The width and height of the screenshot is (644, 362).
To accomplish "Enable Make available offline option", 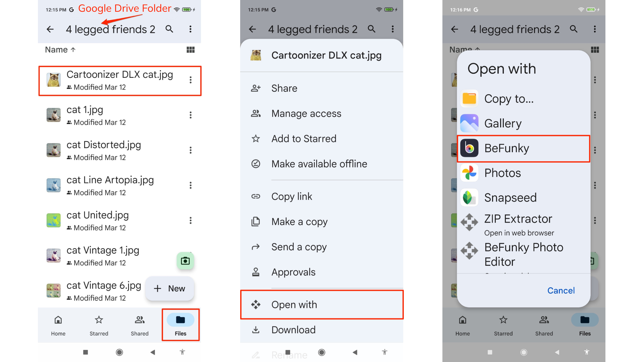I will [319, 164].
